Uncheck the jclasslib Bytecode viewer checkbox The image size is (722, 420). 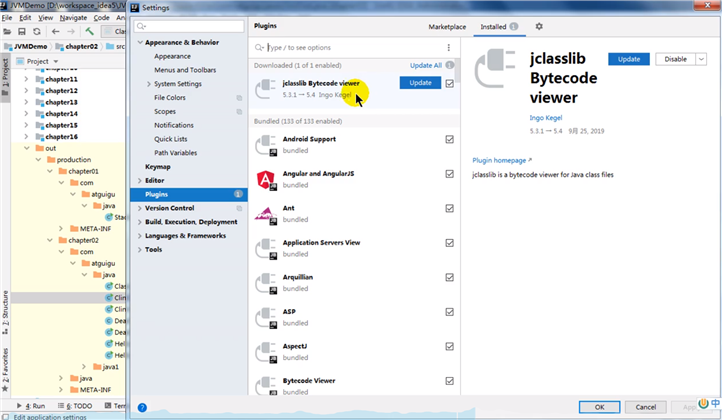click(x=449, y=83)
